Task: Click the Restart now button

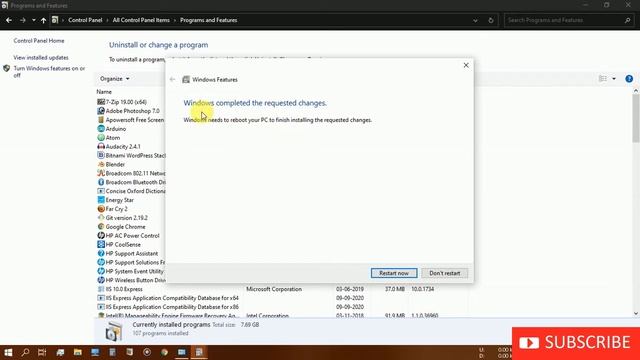Action: tap(394, 273)
